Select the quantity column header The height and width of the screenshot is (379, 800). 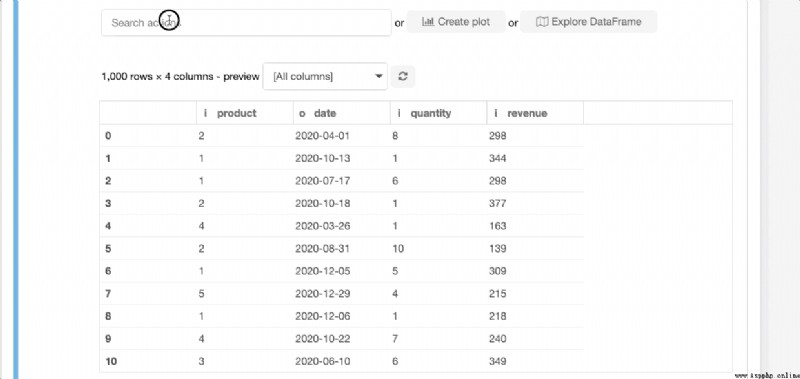pos(439,113)
